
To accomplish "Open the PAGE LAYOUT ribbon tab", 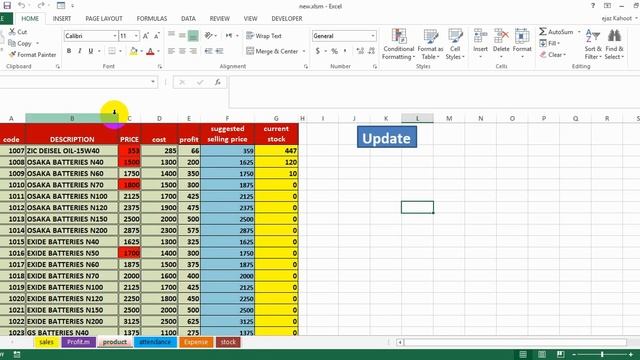I will 104,18.
